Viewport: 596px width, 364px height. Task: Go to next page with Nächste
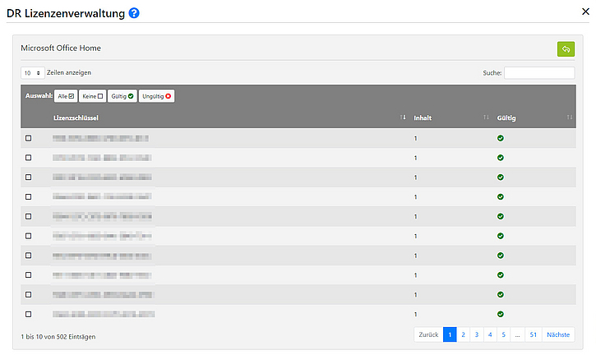pos(558,334)
